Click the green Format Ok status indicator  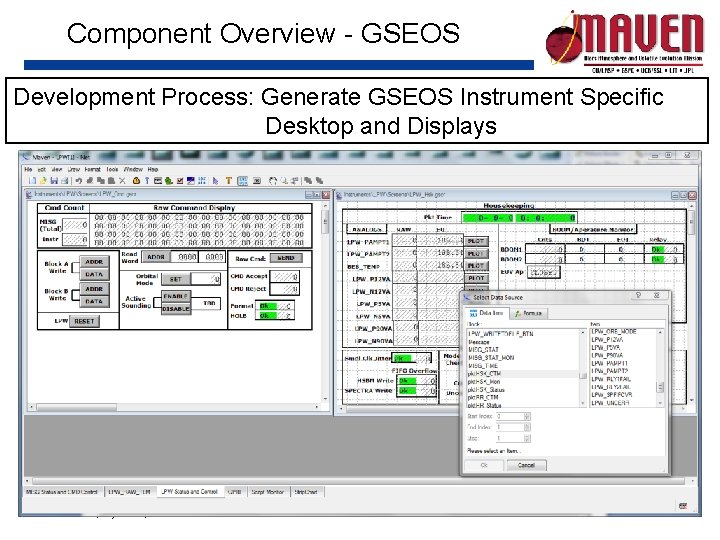point(268,306)
